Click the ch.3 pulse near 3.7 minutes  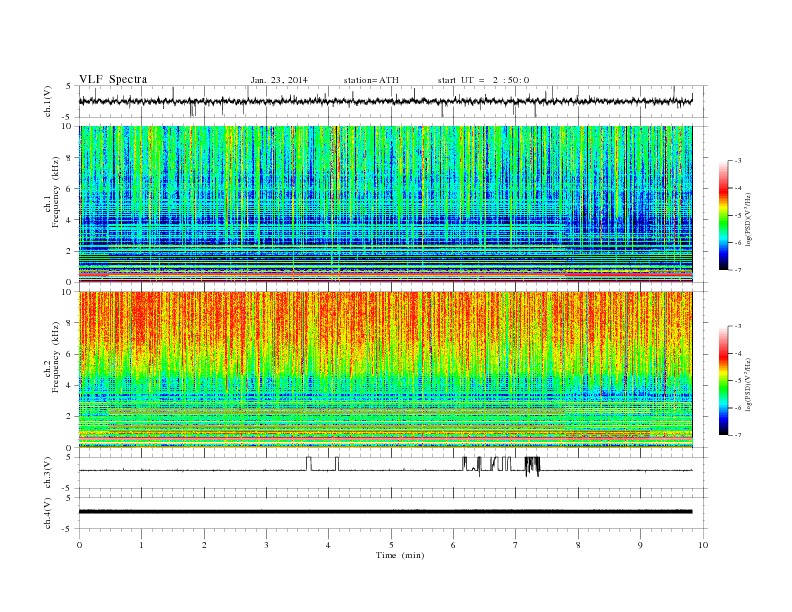click(309, 464)
